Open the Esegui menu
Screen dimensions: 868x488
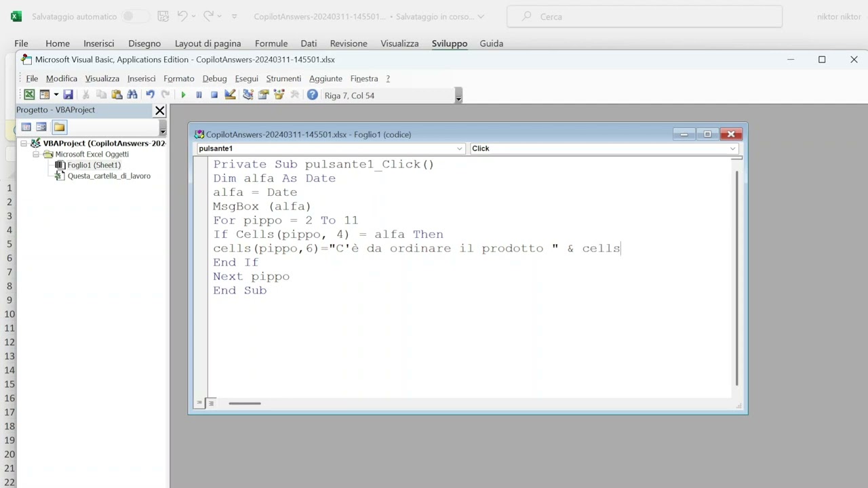click(x=247, y=79)
